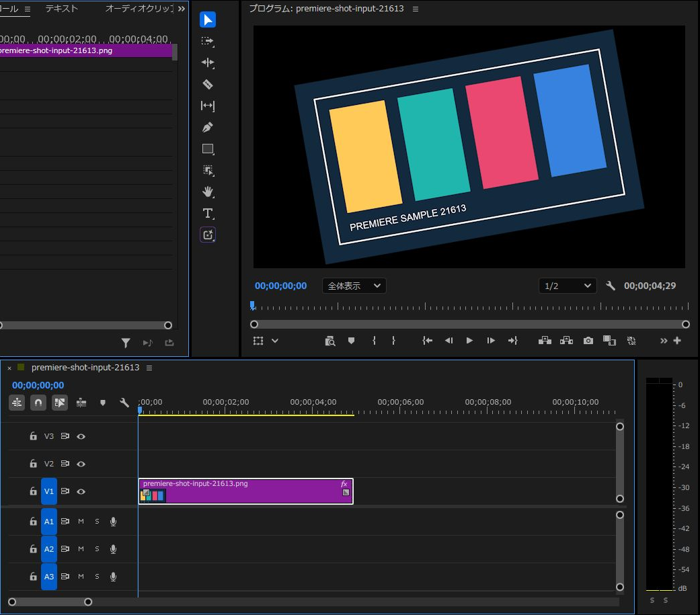The height and width of the screenshot is (615, 700).
Task: Step back one frame
Action: click(449, 341)
